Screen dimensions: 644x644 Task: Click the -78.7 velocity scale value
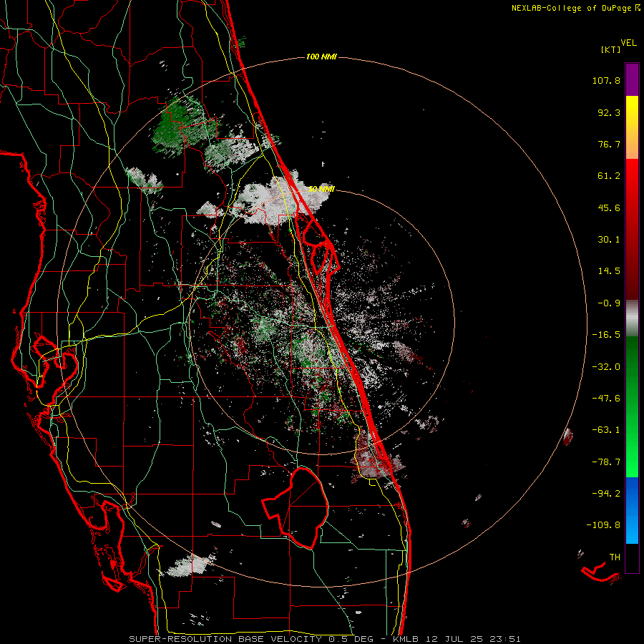(606, 462)
